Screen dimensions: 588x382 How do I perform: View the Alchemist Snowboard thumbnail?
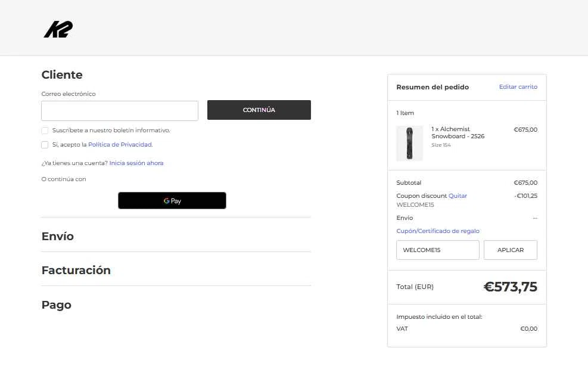(x=409, y=144)
